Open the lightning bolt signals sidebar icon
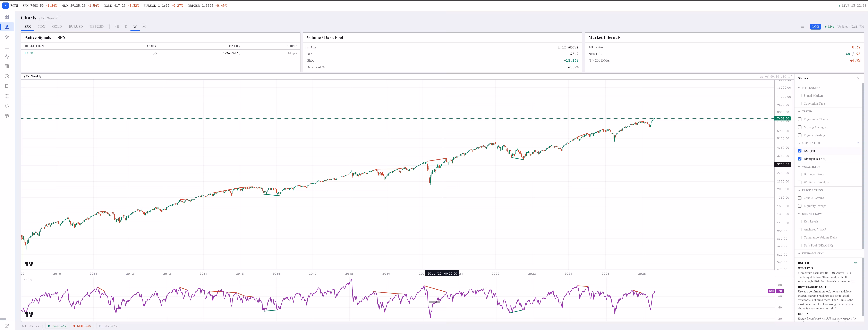This screenshot has height=330, width=868. 7,37
